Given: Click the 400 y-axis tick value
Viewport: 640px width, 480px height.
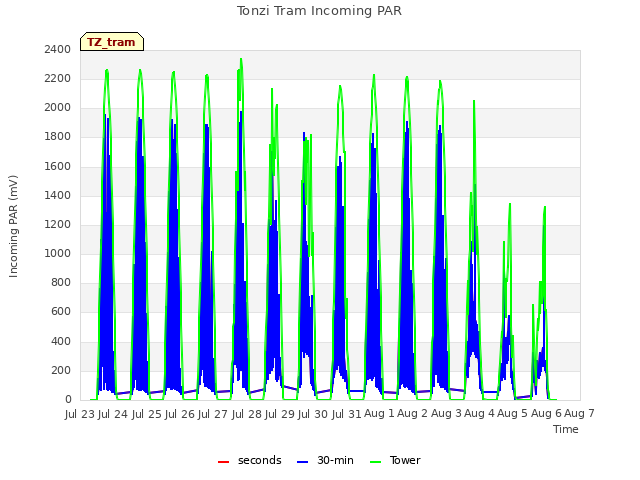Looking at the screenshot, I should click(61, 341).
